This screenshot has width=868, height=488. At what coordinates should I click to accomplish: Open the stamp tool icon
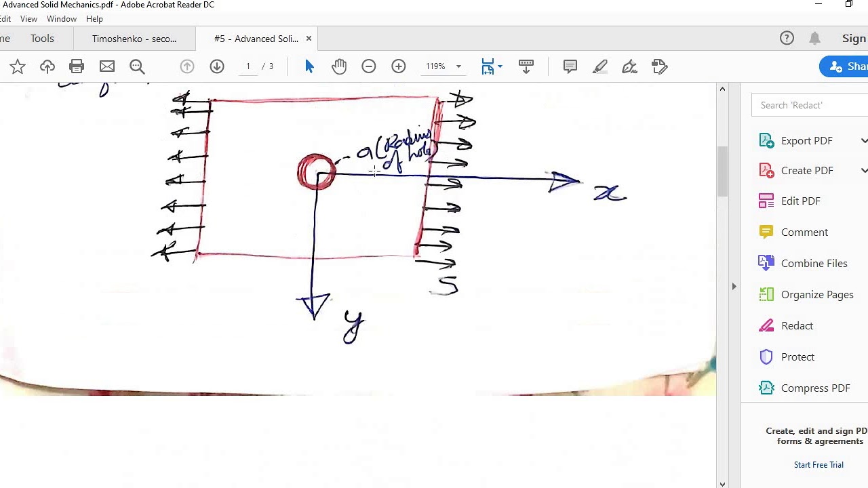coord(660,66)
